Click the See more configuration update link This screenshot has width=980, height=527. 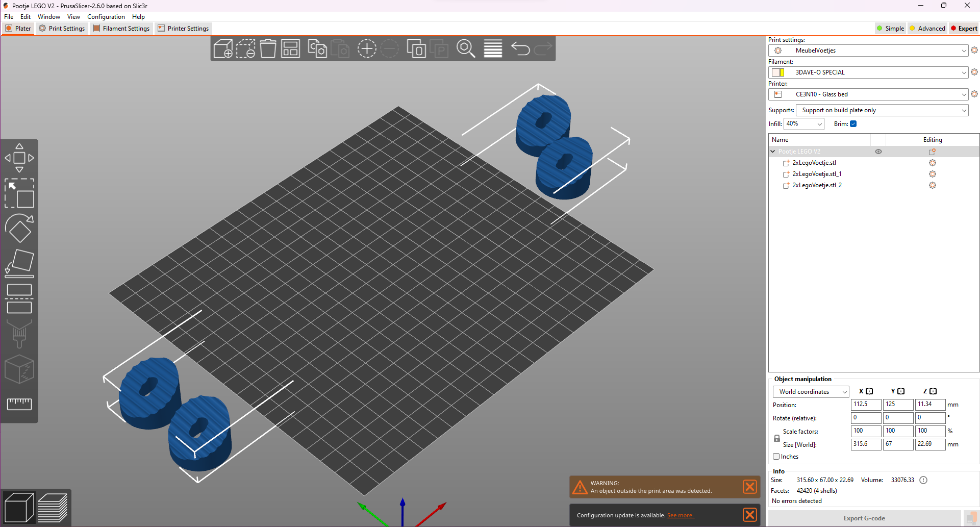681,515
